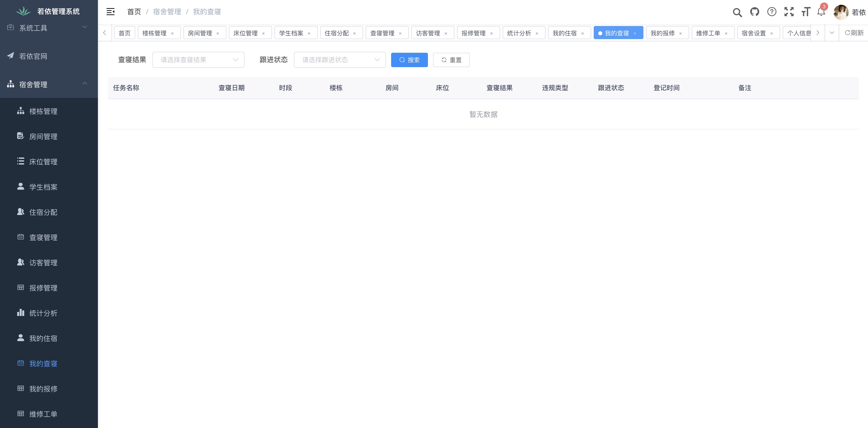Click the 登记时间 column header
The width and height of the screenshot is (868, 428).
click(x=666, y=88)
